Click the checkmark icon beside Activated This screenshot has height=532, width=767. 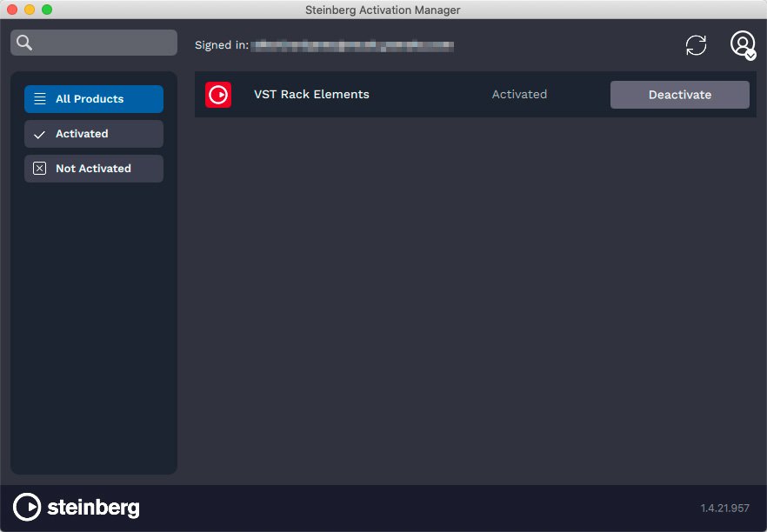(x=39, y=134)
